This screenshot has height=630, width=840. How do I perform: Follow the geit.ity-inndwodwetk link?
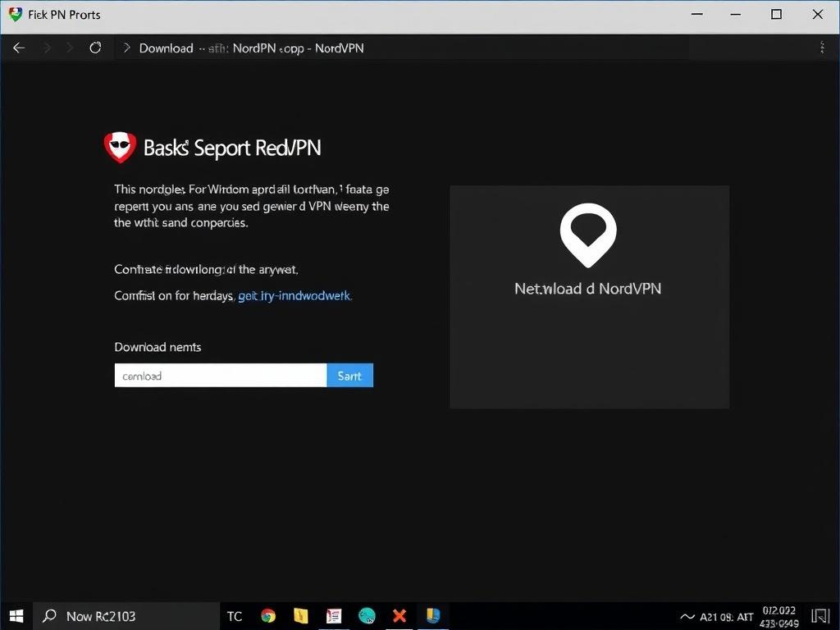[294, 295]
